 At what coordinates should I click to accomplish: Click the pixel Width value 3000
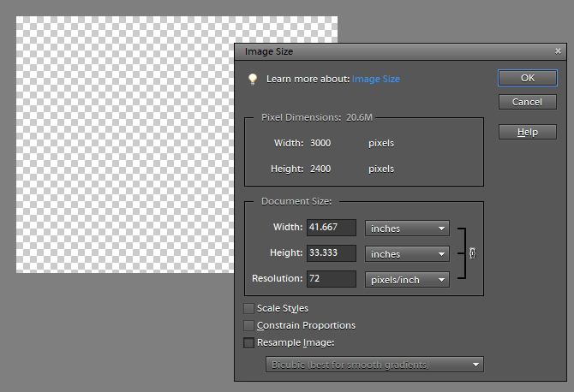(x=320, y=143)
